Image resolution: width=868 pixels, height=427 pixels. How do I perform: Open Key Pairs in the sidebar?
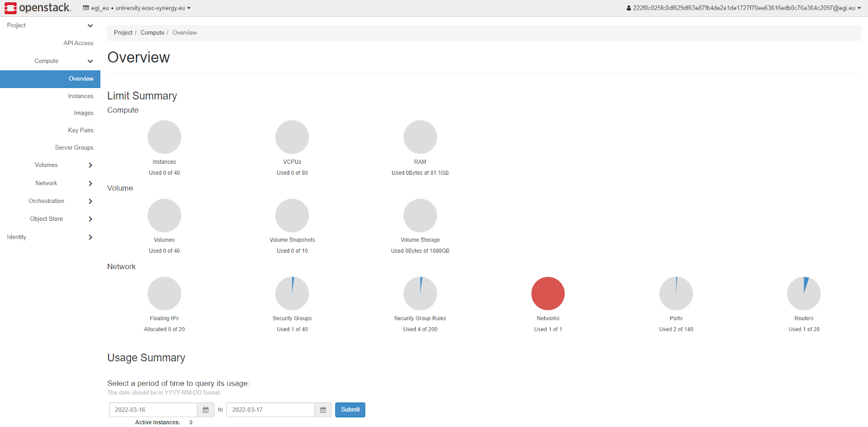(x=80, y=130)
